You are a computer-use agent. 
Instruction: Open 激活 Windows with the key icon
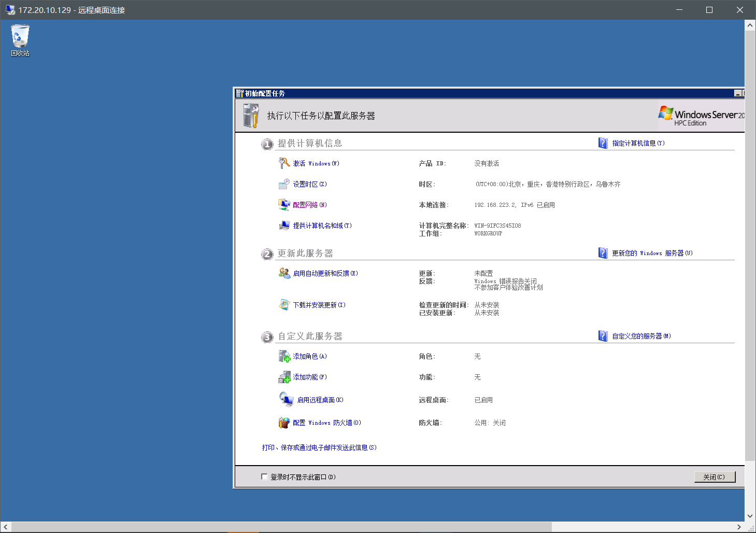point(284,163)
